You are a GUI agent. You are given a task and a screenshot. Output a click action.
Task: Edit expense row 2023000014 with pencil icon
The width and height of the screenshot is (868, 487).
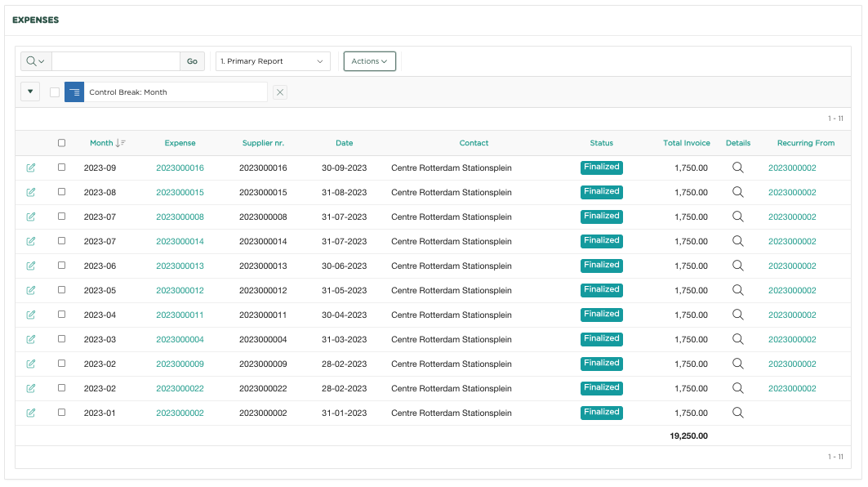pos(31,241)
